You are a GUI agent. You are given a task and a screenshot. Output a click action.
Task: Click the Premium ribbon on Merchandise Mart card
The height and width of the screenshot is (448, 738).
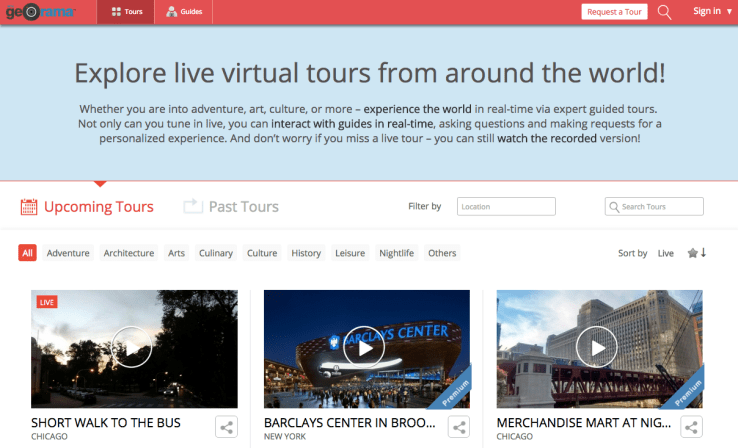686,392
